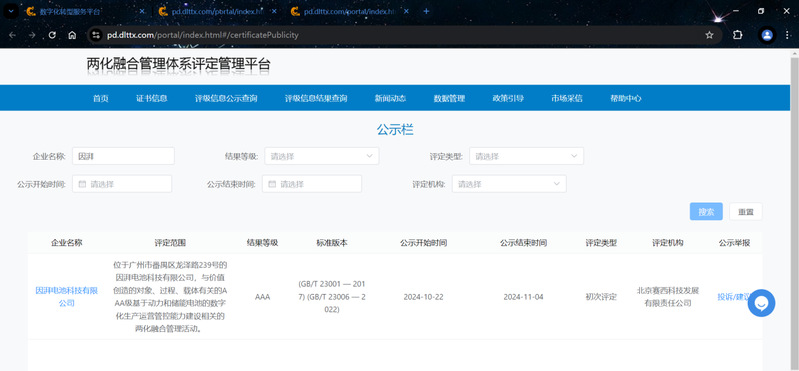Open 政策引导 navigation item

pos(508,98)
